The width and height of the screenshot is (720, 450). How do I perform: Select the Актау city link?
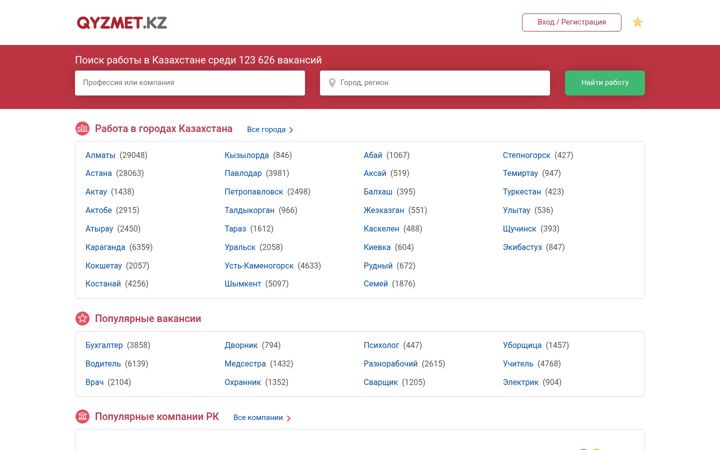(96, 191)
